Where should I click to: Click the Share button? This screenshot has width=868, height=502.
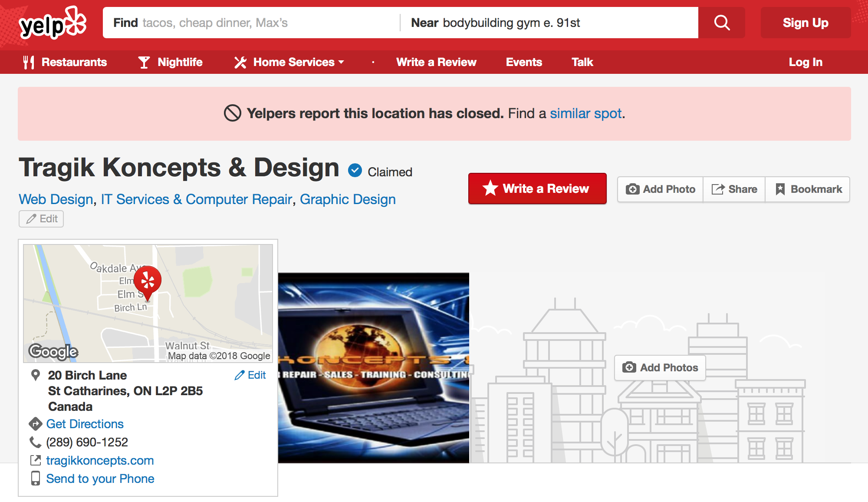pos(734,189)
